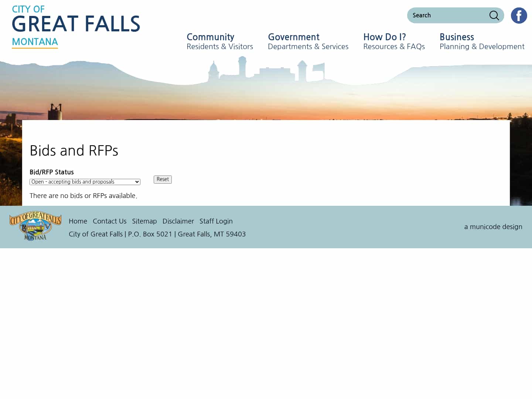Open the How Do I? Resources & FAQs menu
The width and height of the screenshot is (532, 399).
(x=394, y=41)
